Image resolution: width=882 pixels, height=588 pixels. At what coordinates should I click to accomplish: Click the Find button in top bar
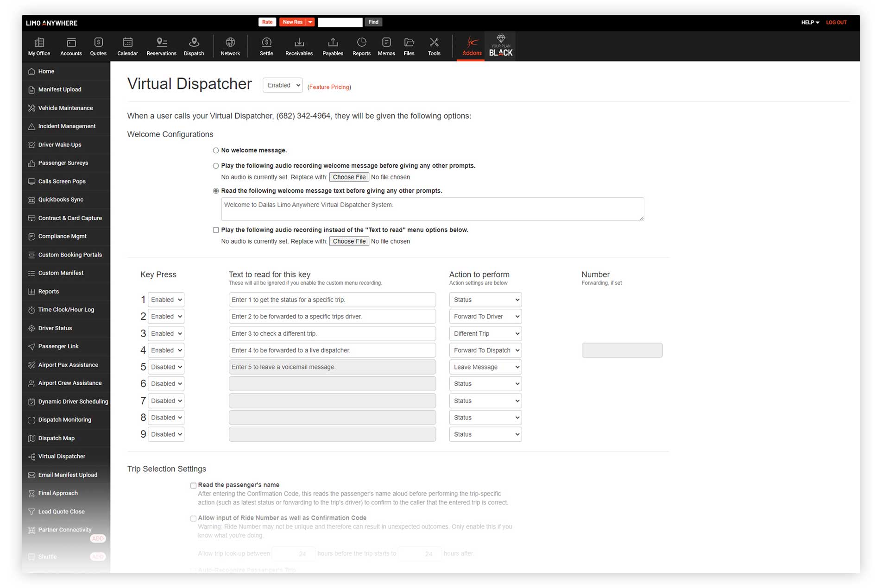[x=373, y=22]
